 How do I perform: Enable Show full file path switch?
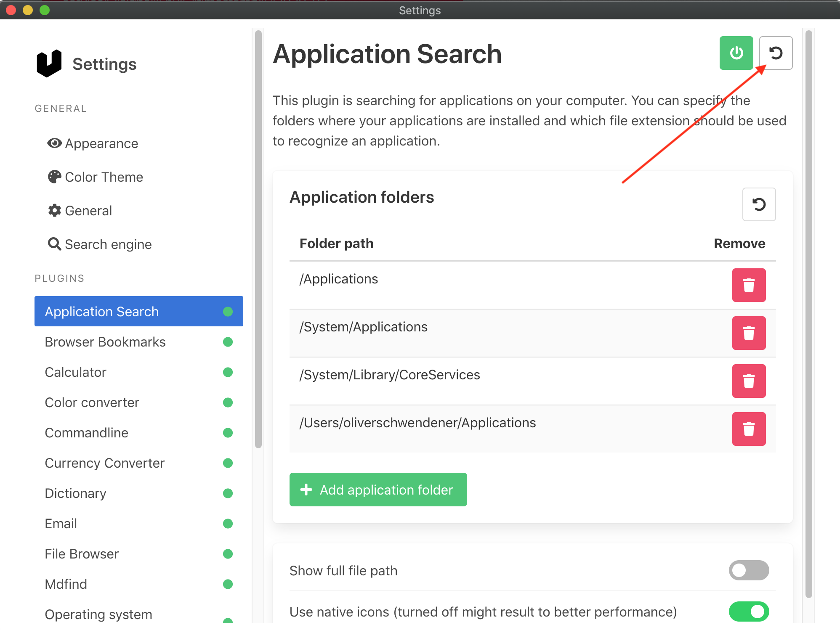749,570
